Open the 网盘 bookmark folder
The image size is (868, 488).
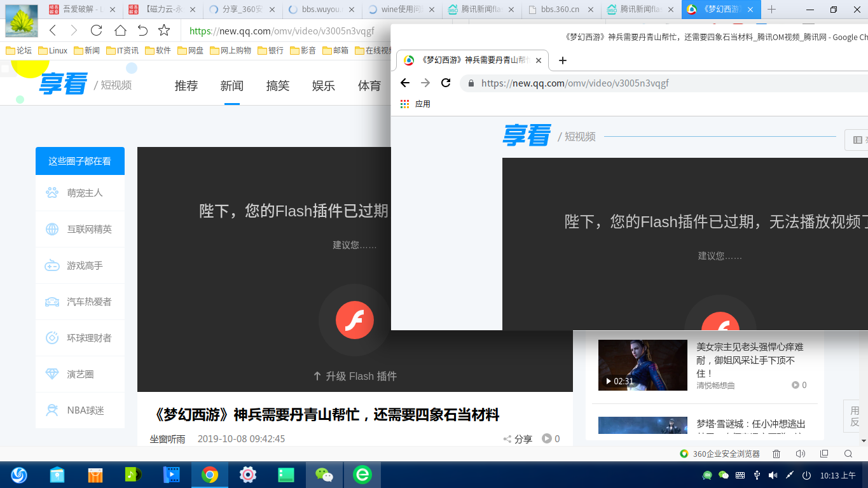click(x=190, y=50)
